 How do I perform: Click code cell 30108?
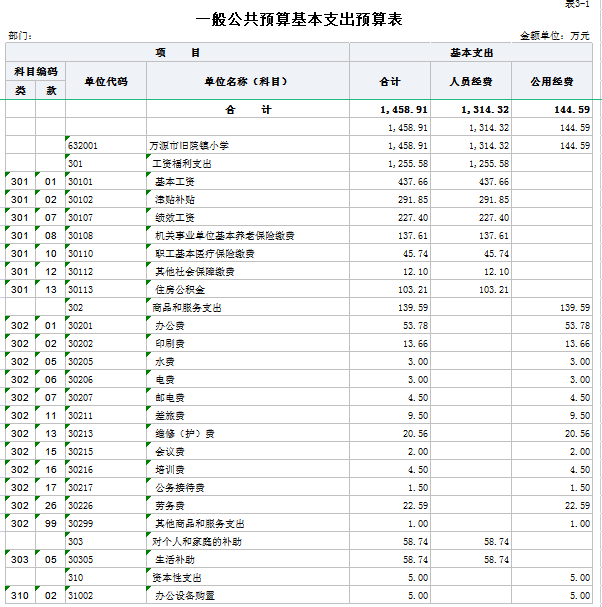point(106,235)
